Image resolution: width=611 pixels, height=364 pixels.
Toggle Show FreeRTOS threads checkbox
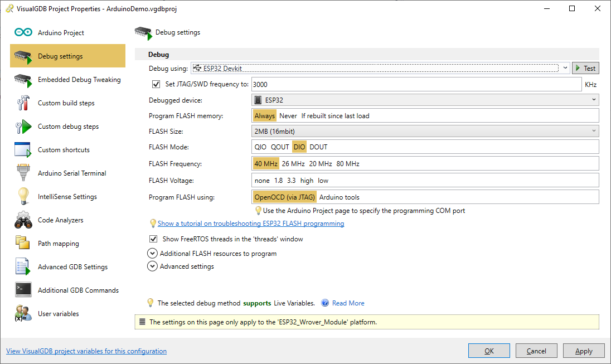(x=153, y=239)
